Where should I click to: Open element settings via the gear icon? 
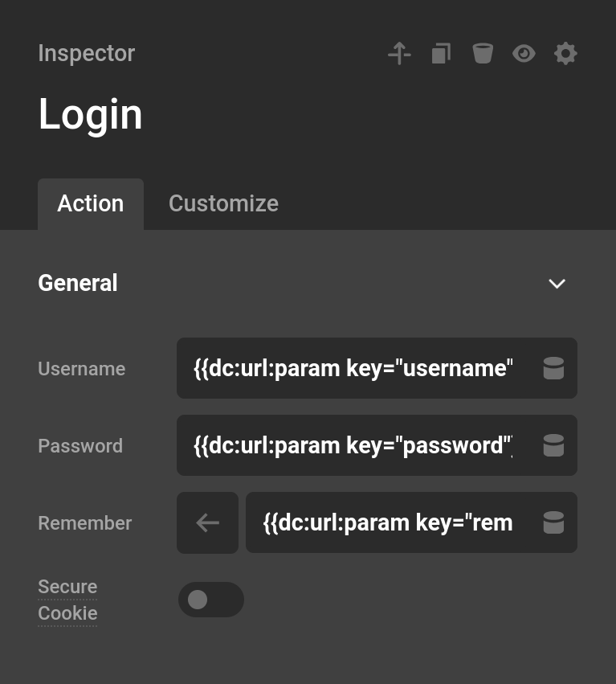pos(565,53)
